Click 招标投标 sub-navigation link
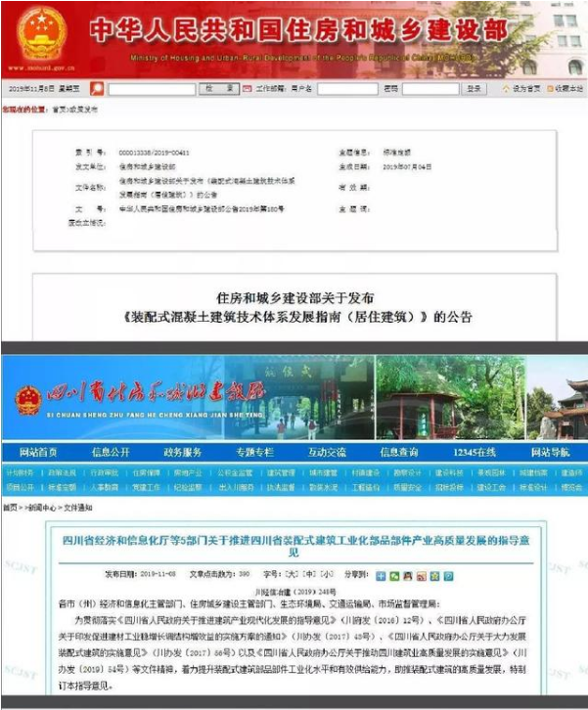Viewport: 588px width, 710px height. tap(449, 487)
